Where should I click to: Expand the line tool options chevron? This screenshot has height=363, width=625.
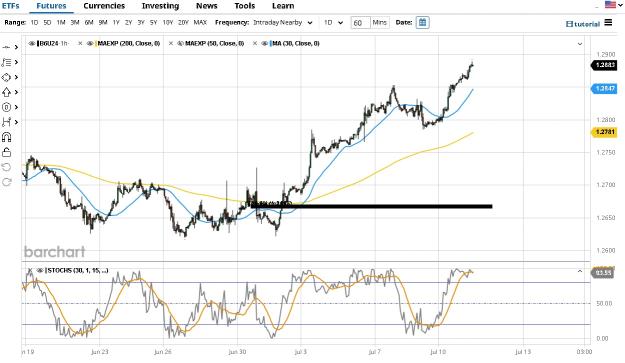pos(16,47)
